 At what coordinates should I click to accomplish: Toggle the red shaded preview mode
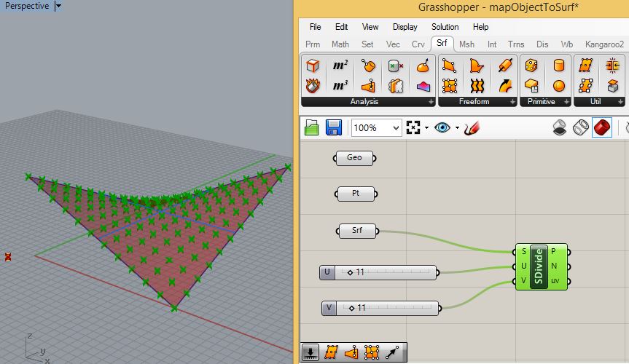click(601, 128)
